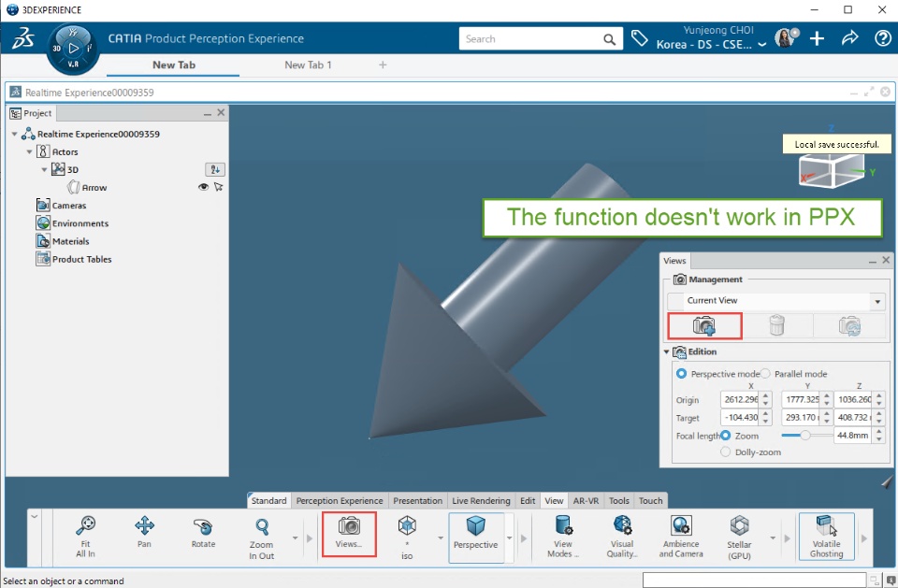Collapse the Realtime Experience00009359 tree node
898x588 pixels.
click(x=14, y=134)
